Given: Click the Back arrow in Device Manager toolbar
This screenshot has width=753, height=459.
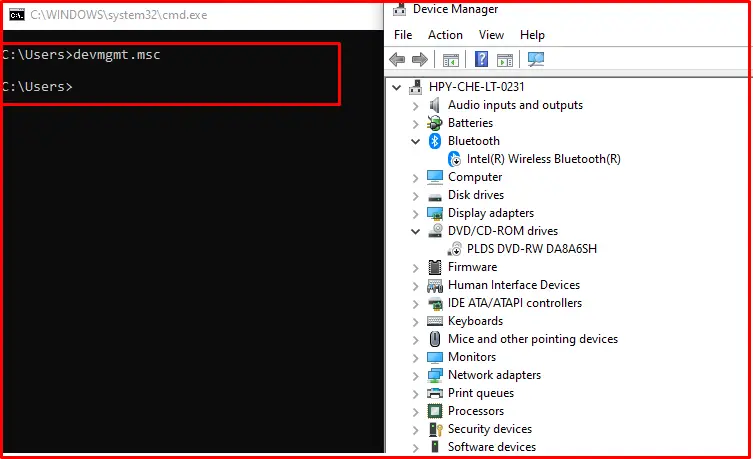Looking at the screenshot, I should click(397, 60).
